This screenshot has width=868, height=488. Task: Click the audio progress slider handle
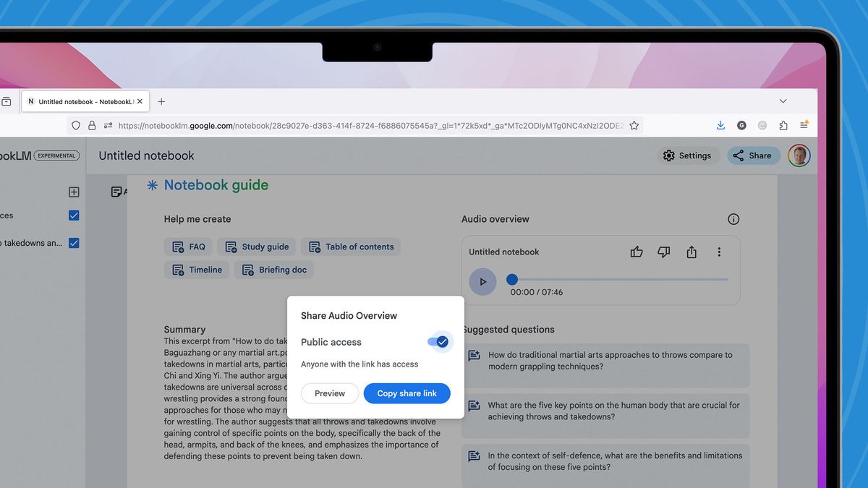point(512,279)
